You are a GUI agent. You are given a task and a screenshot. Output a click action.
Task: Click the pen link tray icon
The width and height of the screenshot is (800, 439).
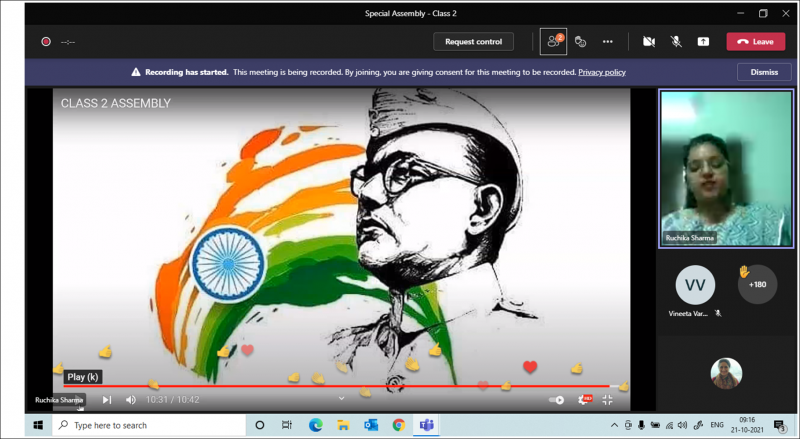pos(698,425)
